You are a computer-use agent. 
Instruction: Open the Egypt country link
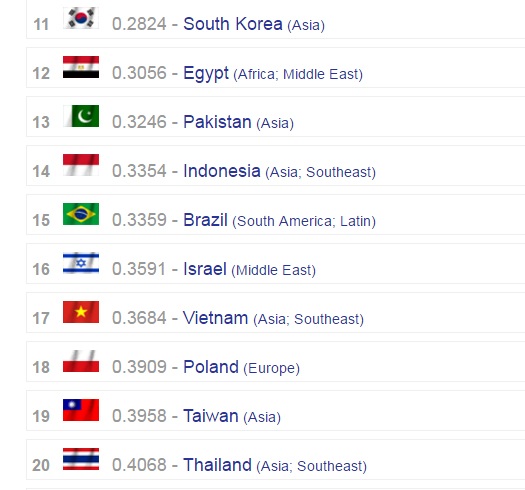(206, 73)
